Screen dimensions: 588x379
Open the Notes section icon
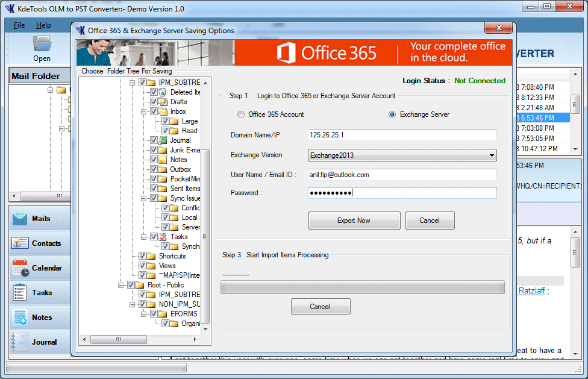pyautogui.click(x=20, y=317)
